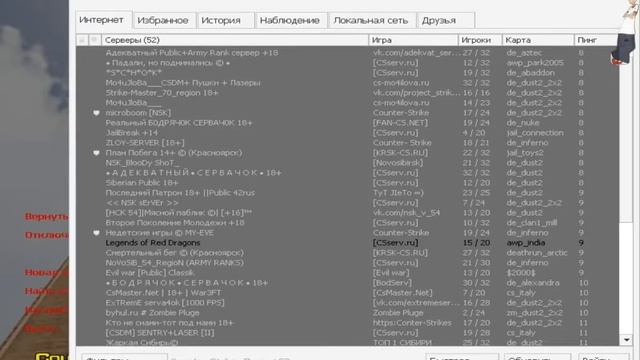Select the CsMaster.Net | 18+ | War3FT server
Viewport: 640px width, 360px height.
click(x=347, y=293)
